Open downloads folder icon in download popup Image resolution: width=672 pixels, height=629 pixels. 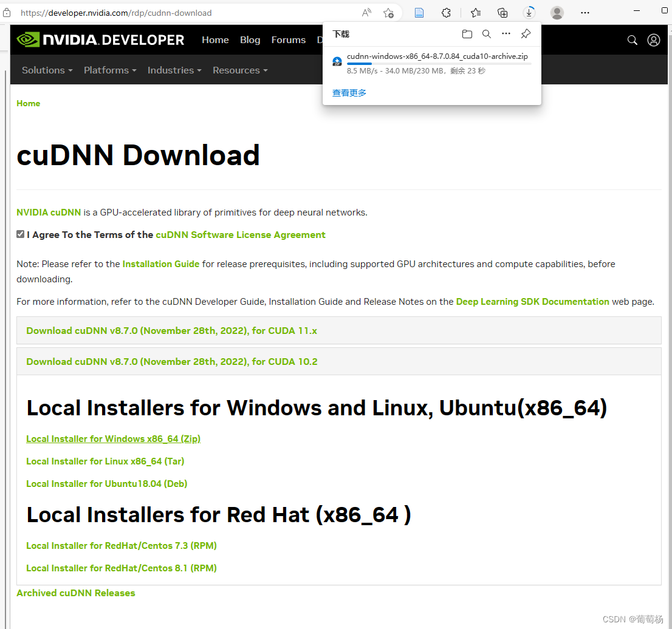467,34
